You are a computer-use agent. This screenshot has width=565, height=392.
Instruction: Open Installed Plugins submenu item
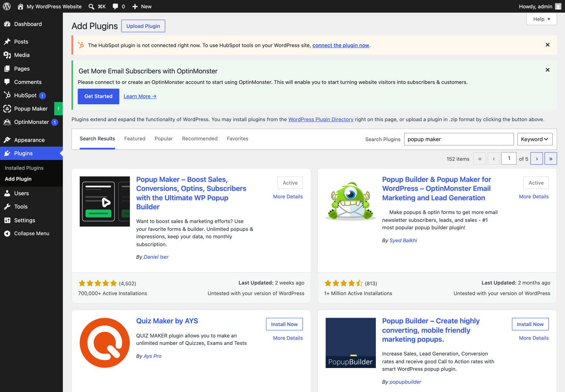pos(24,168)
